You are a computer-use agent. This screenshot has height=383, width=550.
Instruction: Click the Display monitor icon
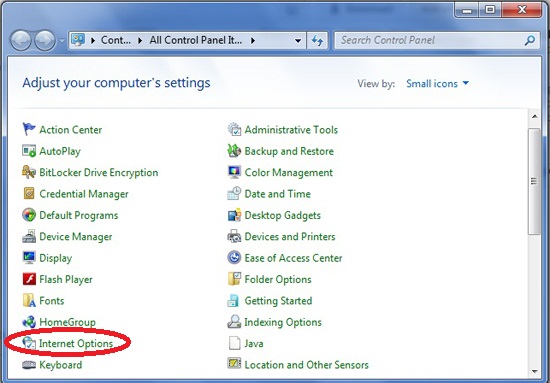(x=29, y=258)
